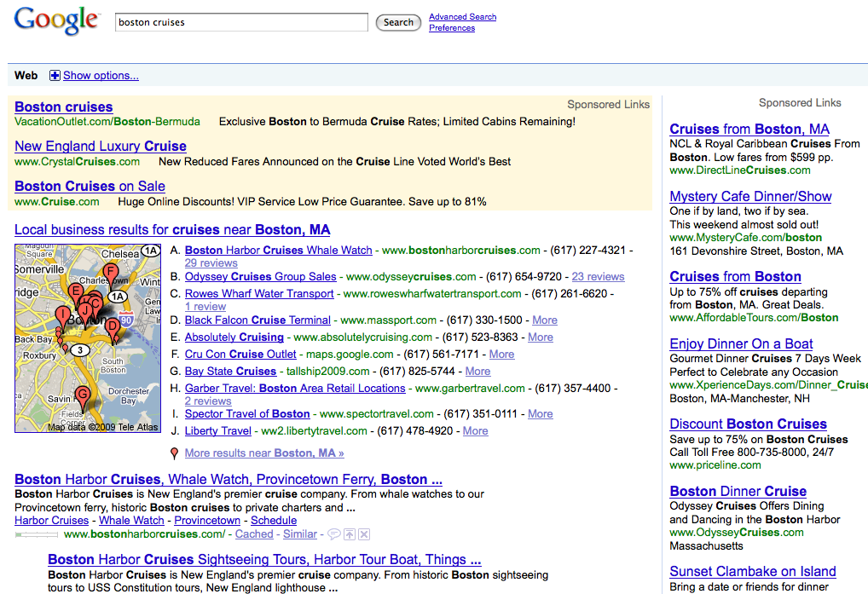This screenshot has width=868, height=594.
Task: Click the remove X icon after Similar
Action: pyautogui.click(x=364, y=534)
